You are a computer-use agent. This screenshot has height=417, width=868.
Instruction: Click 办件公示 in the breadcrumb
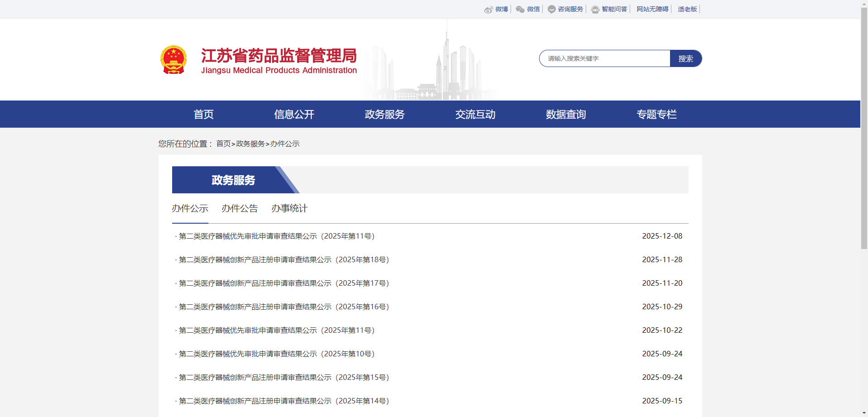pos(285,144)
